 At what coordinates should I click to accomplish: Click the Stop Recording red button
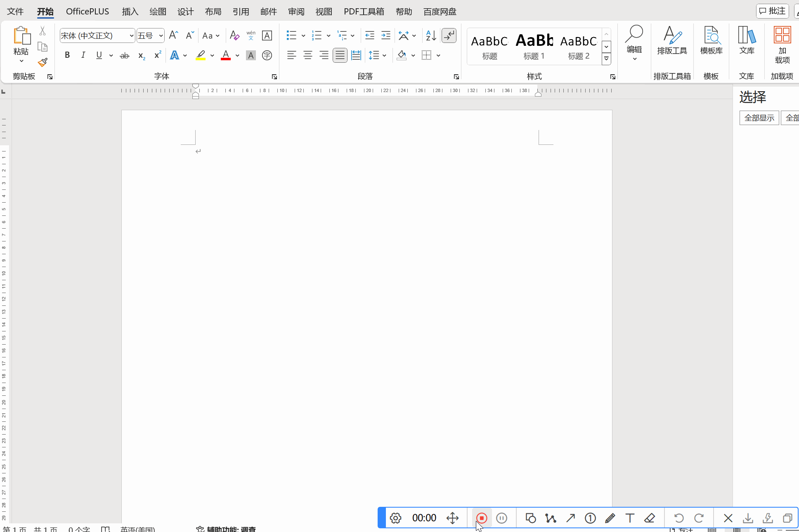click(481, 518)
